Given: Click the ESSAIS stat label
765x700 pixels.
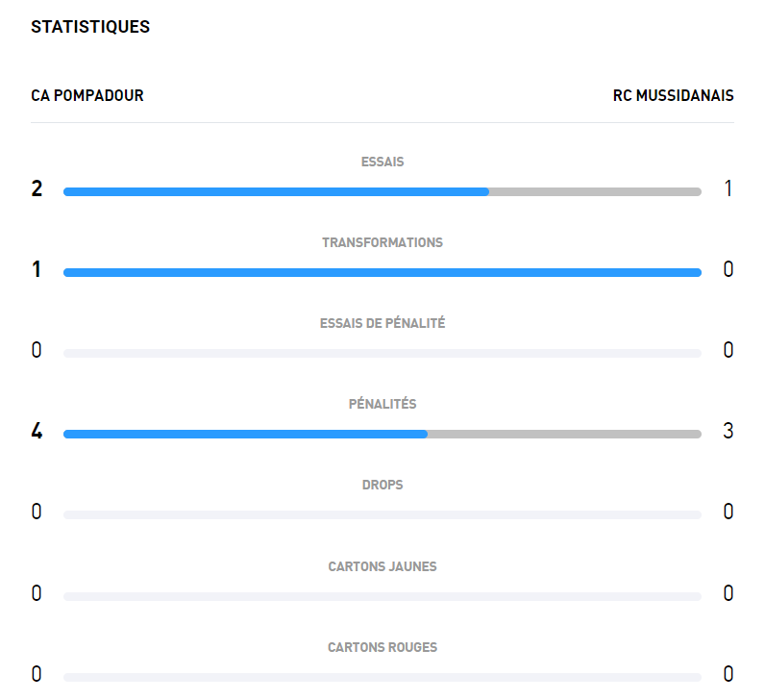Looking at the screenshot, I should [382, 162].
